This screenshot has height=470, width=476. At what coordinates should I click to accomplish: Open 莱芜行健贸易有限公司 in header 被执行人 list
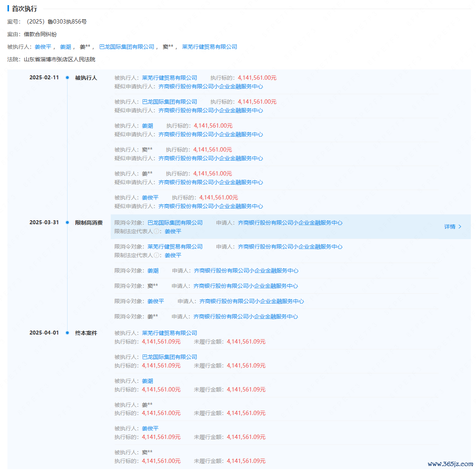209,47
